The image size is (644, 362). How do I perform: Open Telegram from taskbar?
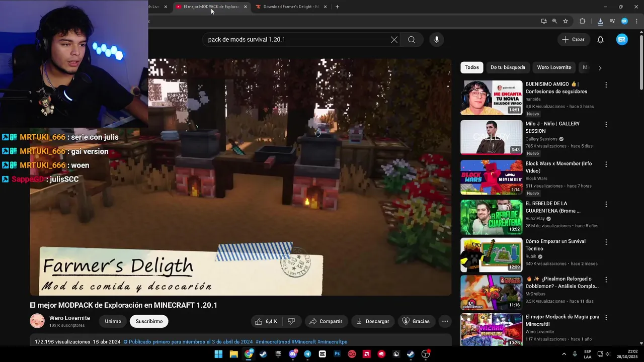[x=307, y=354]
